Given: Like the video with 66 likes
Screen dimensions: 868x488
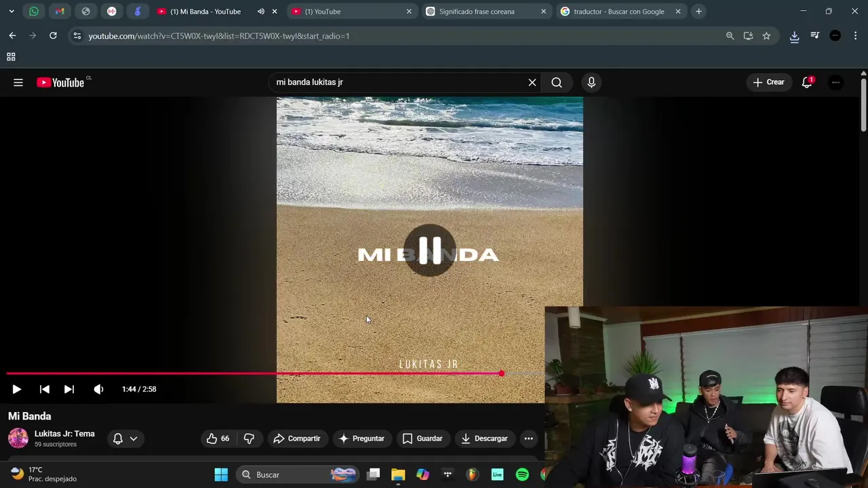Looking at the screenshot, I should pos(218,439).
